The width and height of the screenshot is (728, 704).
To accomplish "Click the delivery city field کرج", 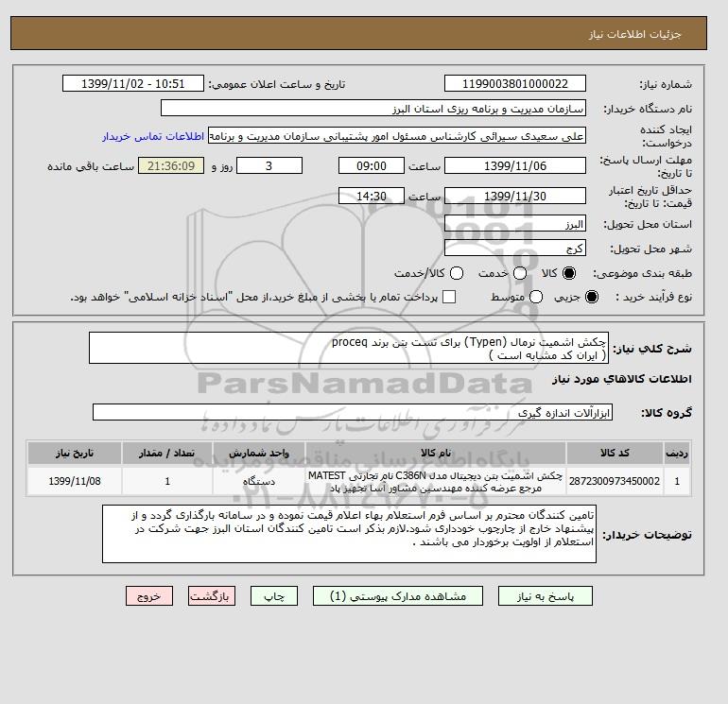I will 515,248.
